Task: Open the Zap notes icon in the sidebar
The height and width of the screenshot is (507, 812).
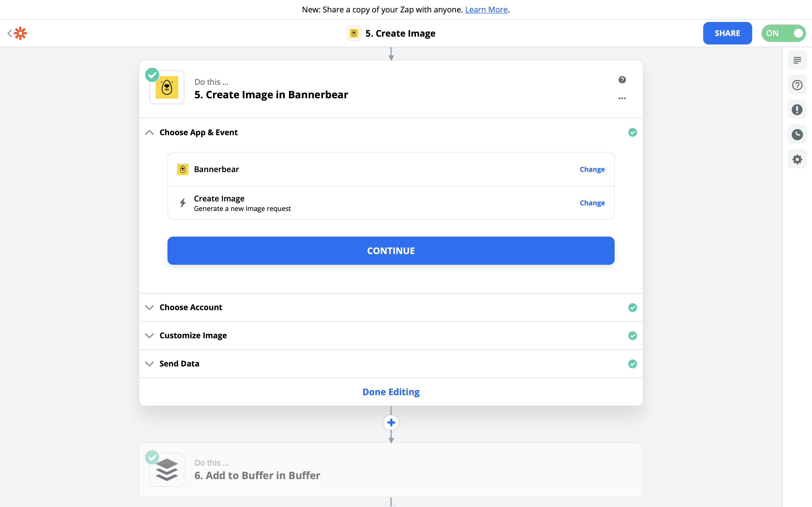Action: click(x=797, y=60)
